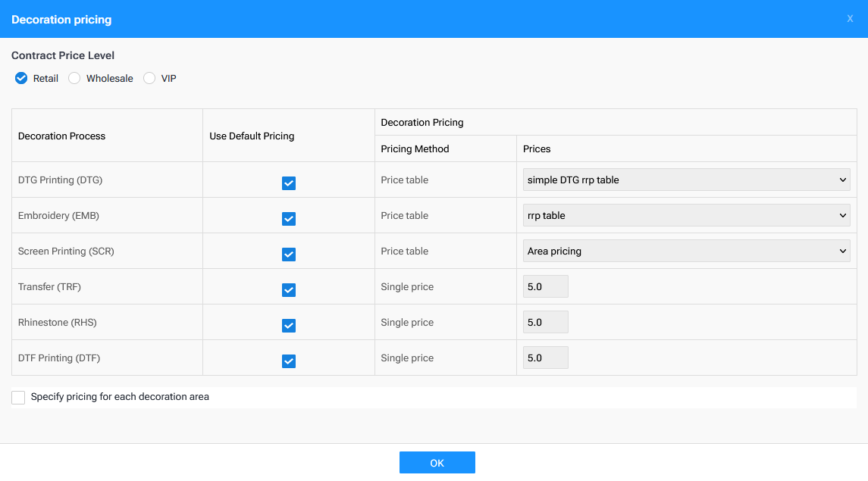Select the VIP contract price level
This screenshot has height=481, width=868.
149,78
